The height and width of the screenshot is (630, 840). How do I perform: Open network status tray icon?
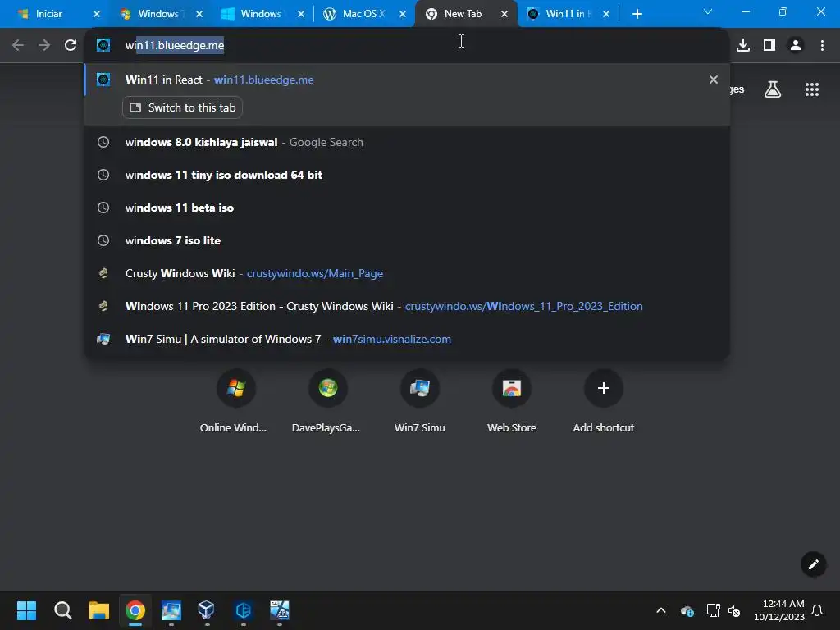[713, 610]
